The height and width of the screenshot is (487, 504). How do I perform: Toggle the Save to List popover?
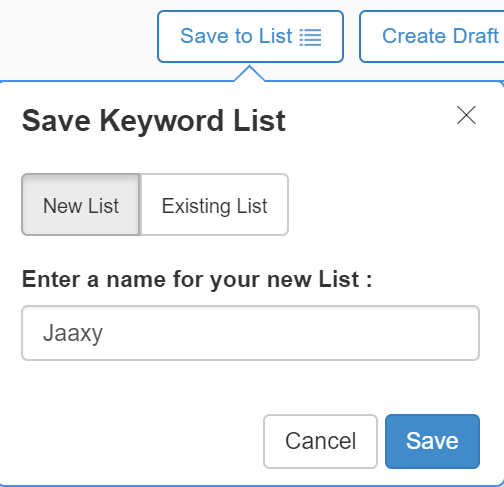pyautogui.click(x=250, y=36)
